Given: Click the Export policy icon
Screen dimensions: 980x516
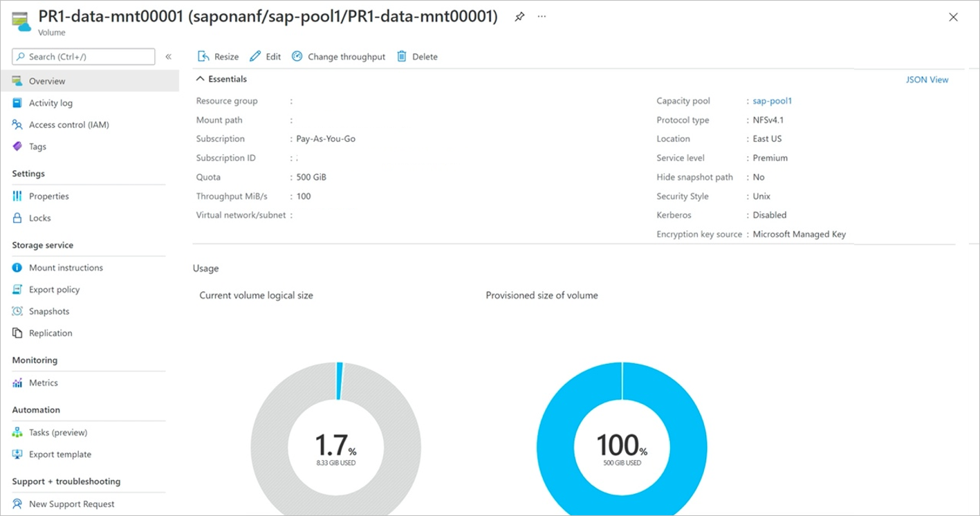Looking at the screenshot, I should [17, 290].
